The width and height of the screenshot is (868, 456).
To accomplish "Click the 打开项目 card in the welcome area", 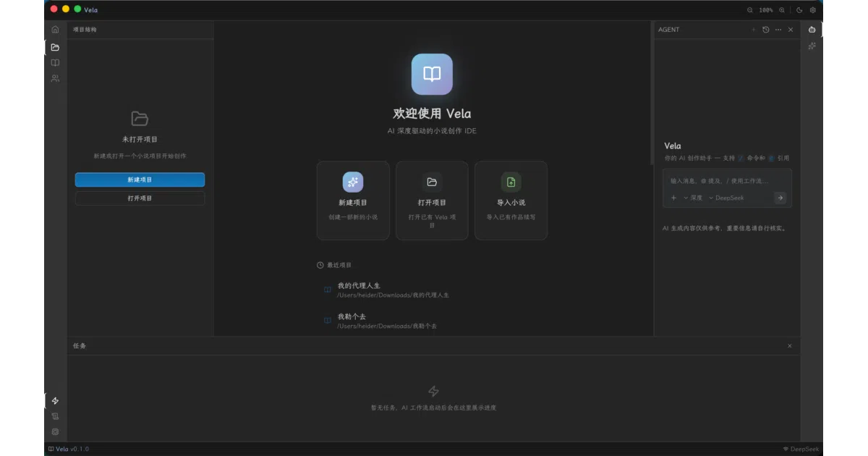I will [432, 200].
